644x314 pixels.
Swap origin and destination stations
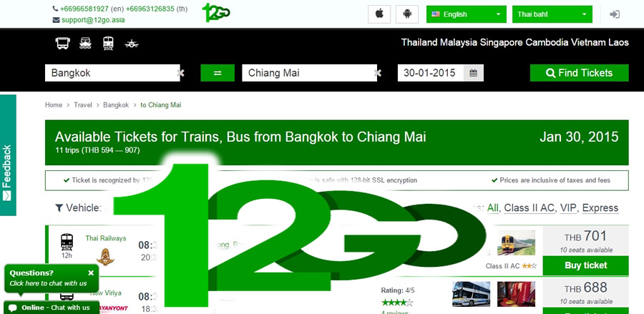pos(218,73)
